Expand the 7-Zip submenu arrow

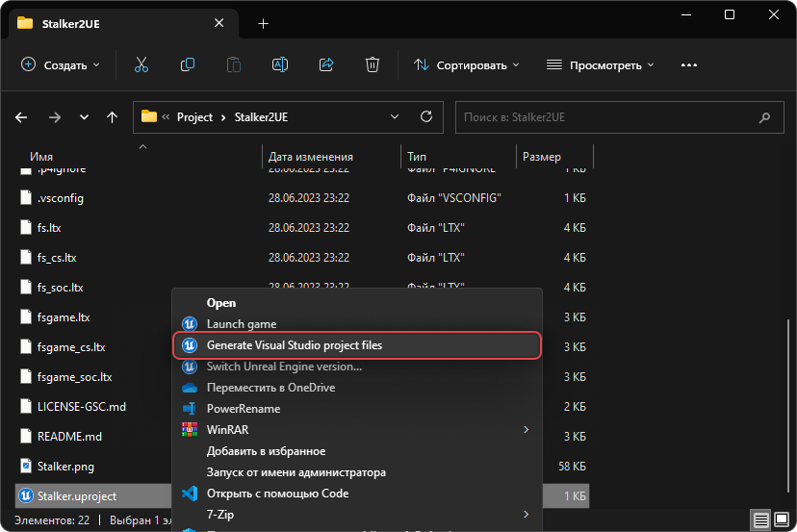(527, 515)
